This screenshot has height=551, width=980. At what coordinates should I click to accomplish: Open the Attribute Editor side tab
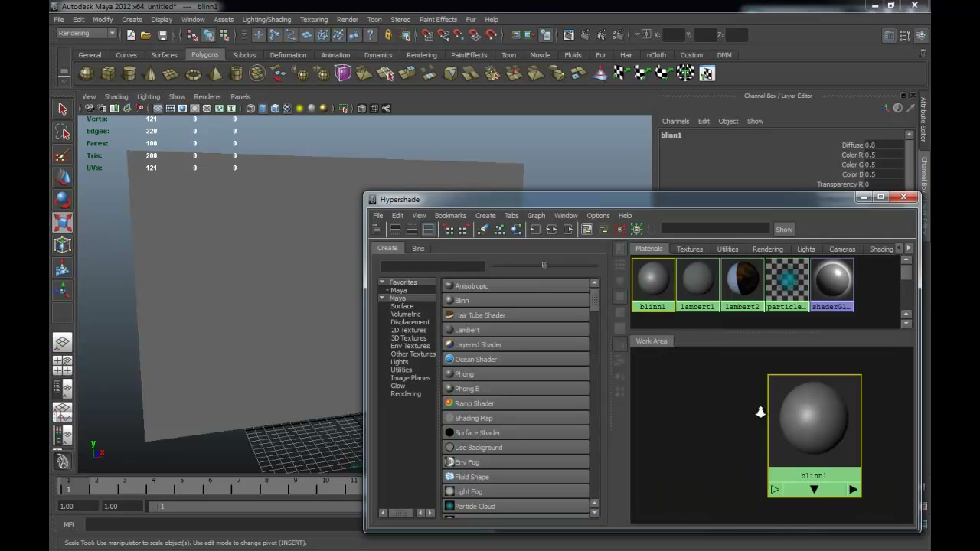(923, 120)
